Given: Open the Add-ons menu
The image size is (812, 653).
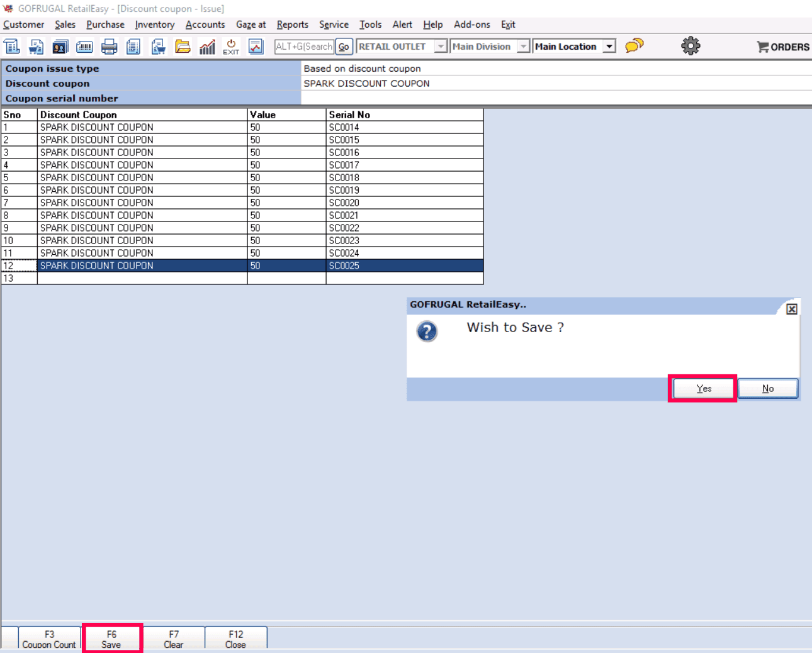Looking at the screenshot, I should coord(471,25).
